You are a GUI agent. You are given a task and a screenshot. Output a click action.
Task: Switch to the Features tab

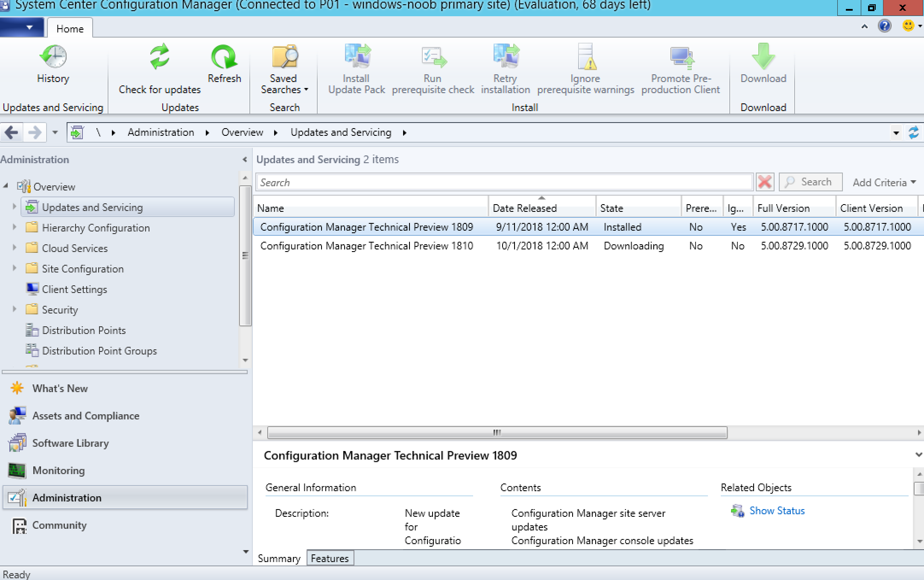pyautogui.click(x=330, y=558)
